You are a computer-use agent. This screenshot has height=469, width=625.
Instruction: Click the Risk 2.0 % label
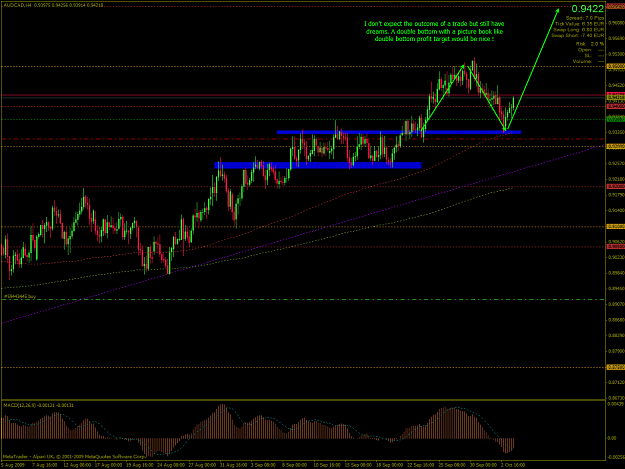click(590, 44)
